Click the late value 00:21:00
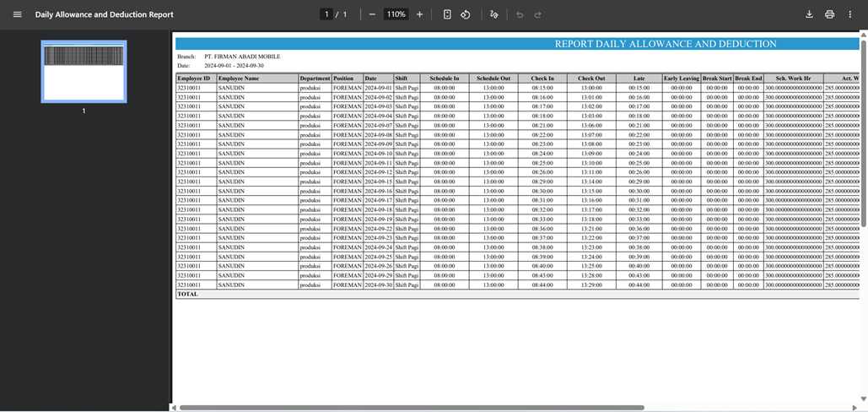868x412 pixels. click(639, 126)
